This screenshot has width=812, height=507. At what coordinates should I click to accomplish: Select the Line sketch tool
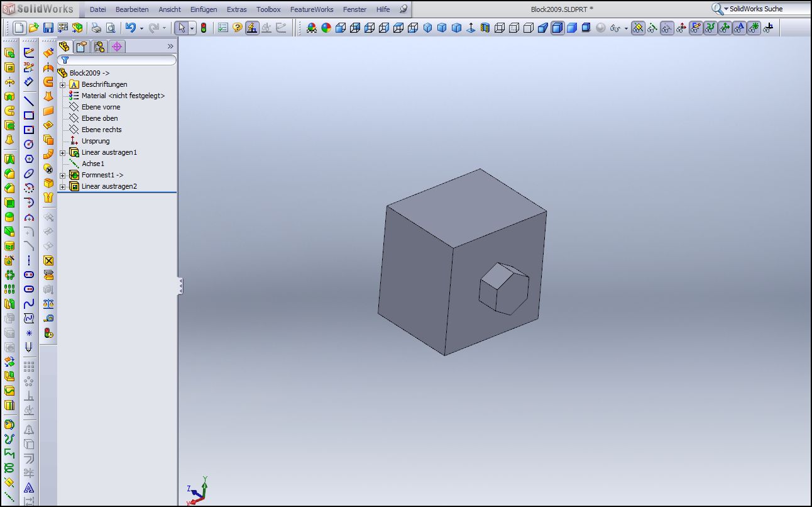pos(29,101)
